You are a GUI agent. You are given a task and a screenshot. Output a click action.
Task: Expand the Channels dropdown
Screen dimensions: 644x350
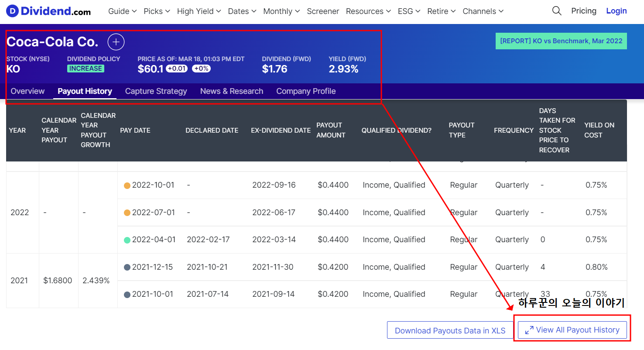pyautogui.click(x=483, y=11)
